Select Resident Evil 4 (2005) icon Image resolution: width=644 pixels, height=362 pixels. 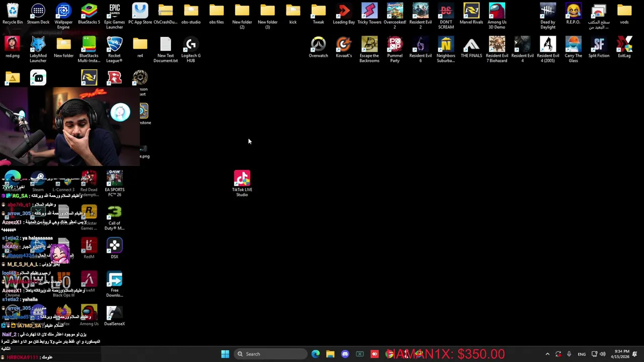[x=548, y=49]
